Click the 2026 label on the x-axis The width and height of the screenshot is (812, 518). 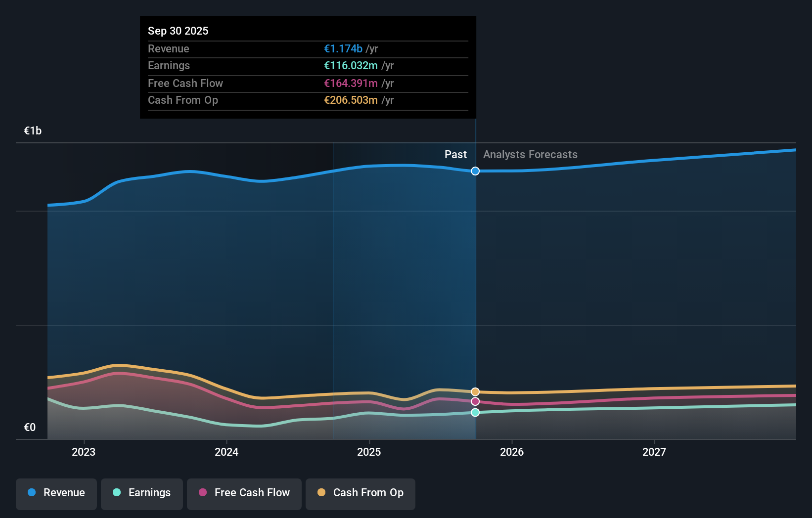pos(512,451)
